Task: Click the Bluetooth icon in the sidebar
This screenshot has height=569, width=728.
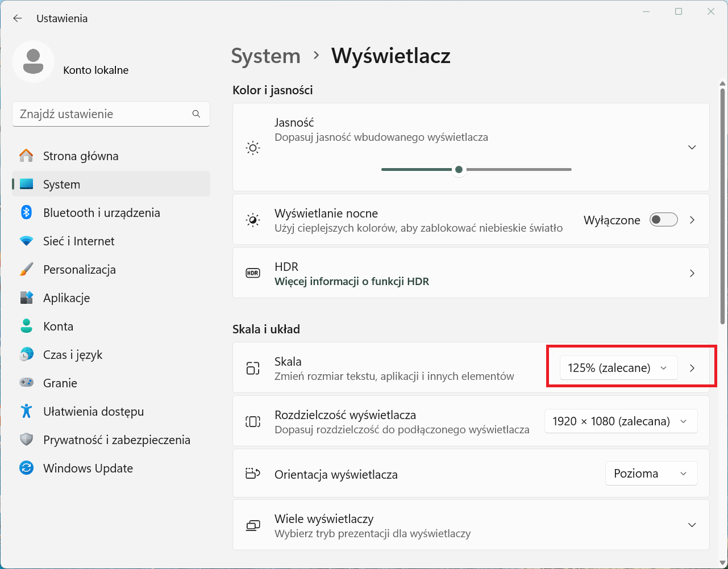Action: [26, 212]
